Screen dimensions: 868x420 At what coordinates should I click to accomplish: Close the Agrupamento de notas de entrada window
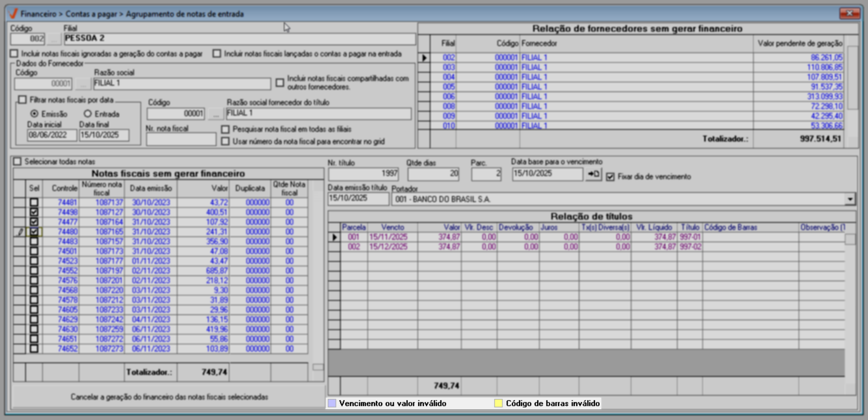point(849,14)
